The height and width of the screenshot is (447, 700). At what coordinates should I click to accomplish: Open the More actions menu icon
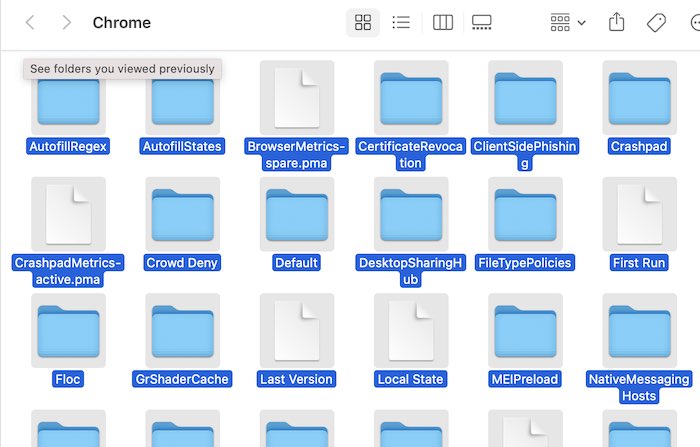695,22
